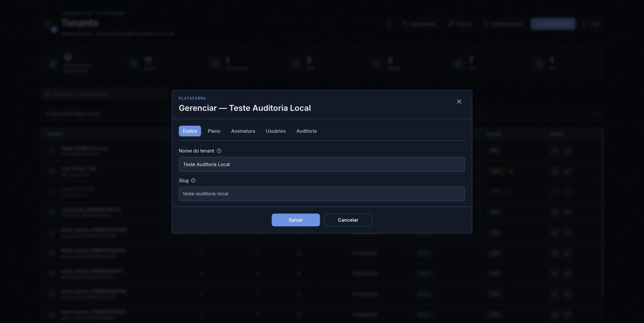Viewport: 644px width, 323px height.
Task: Focus the Nome do tenant input field
Action: pyautogui.click(x=322, y=164)
